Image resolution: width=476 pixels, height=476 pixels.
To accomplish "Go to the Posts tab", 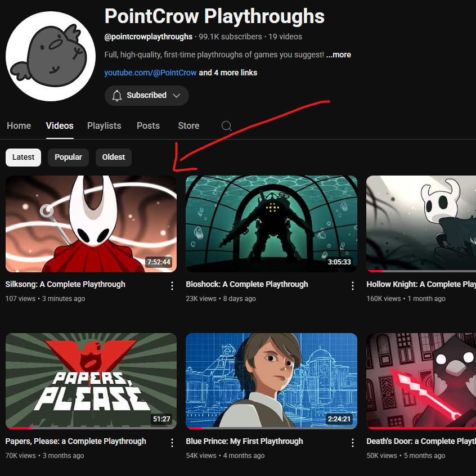I will (x=148, y=125).
